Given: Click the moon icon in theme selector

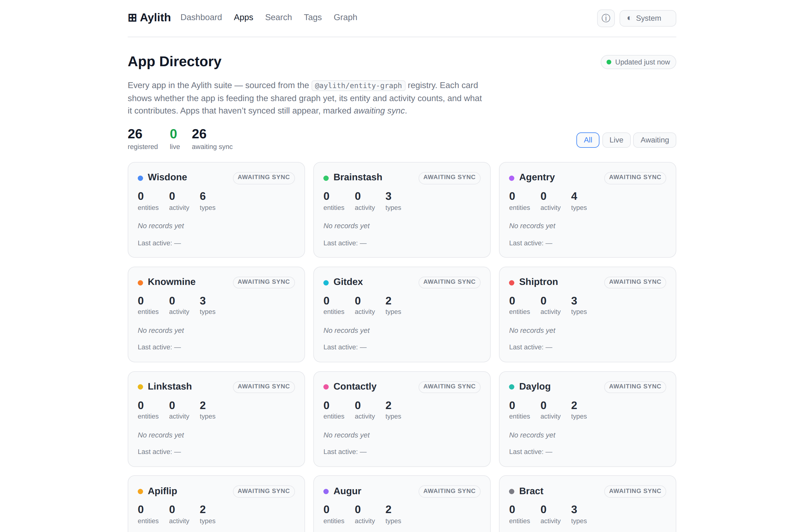Looking at the screenshot, I should pyautogui.click(x=629, y=18).
